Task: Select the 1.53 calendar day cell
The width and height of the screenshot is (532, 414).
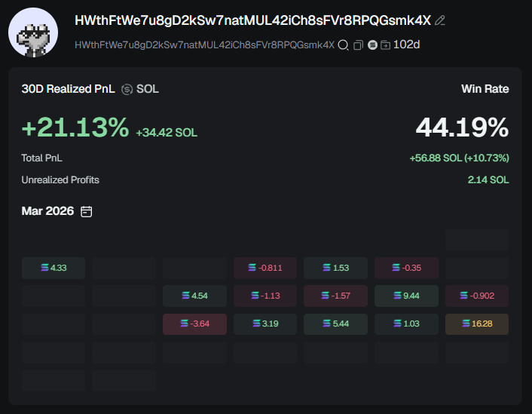Action: point(335,268)
